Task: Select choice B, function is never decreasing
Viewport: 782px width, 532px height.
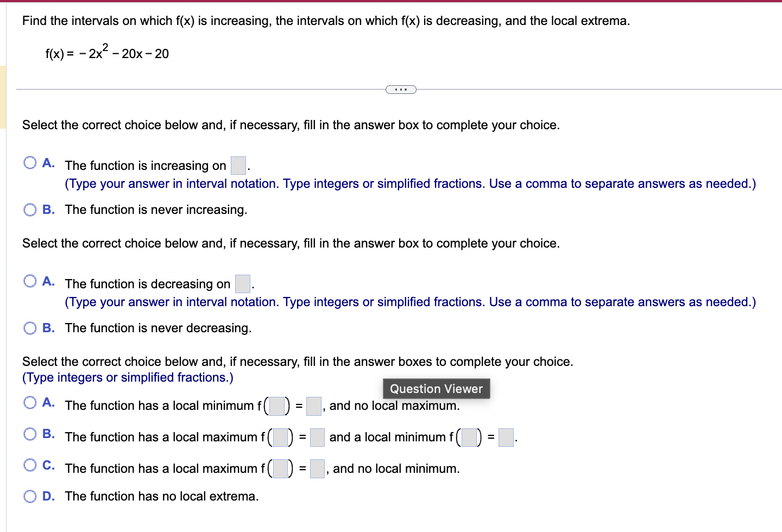Action: [30, 327]
